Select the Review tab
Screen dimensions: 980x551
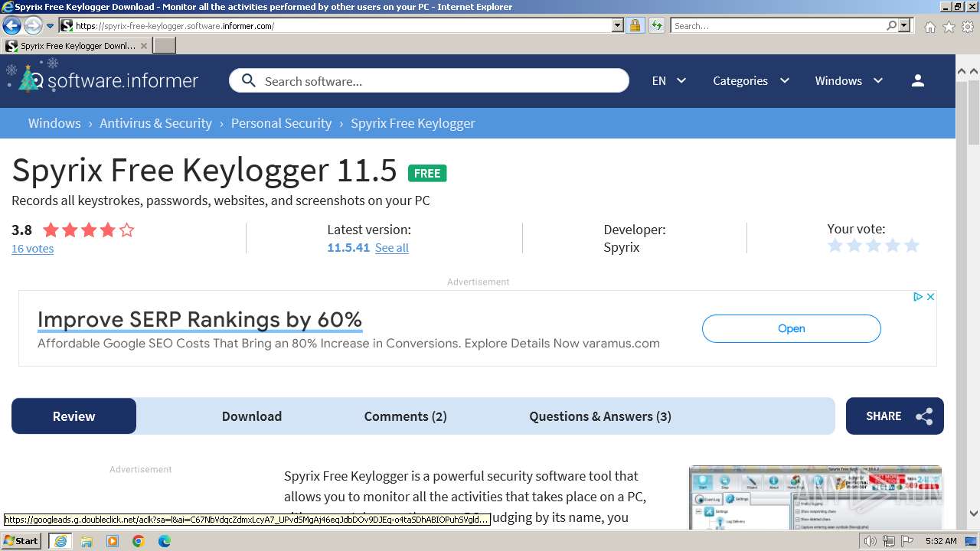pos(73,416)
